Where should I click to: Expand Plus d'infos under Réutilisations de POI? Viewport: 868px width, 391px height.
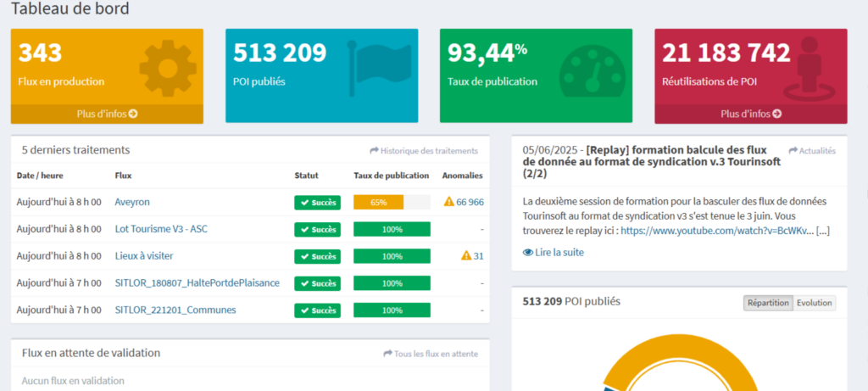(751, 114)
